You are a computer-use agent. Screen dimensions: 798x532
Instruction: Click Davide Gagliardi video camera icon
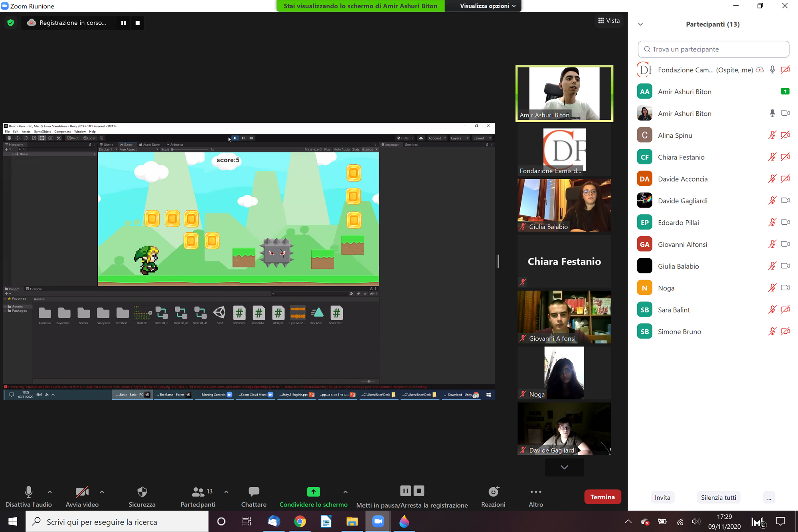785,201
